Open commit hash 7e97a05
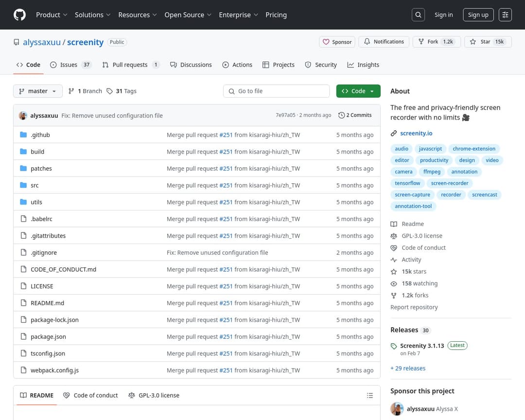The height and width of the screenshot is (420, 525). tap(285, 115)
